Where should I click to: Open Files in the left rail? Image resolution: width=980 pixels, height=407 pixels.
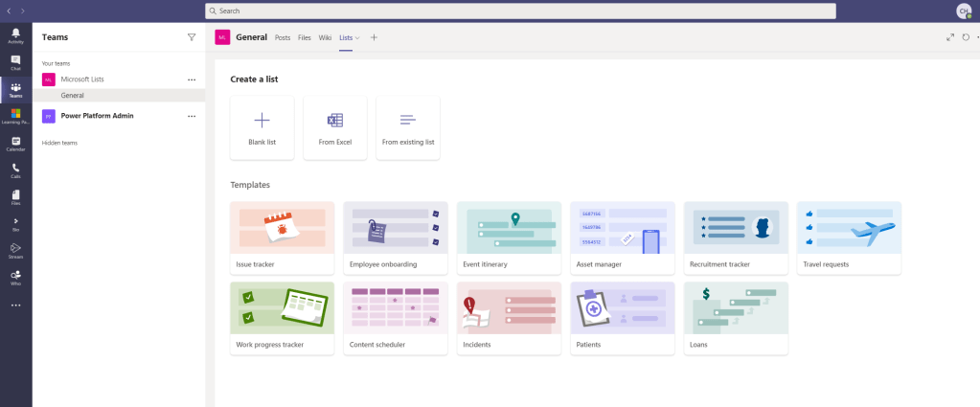click(x=15, y=196)
